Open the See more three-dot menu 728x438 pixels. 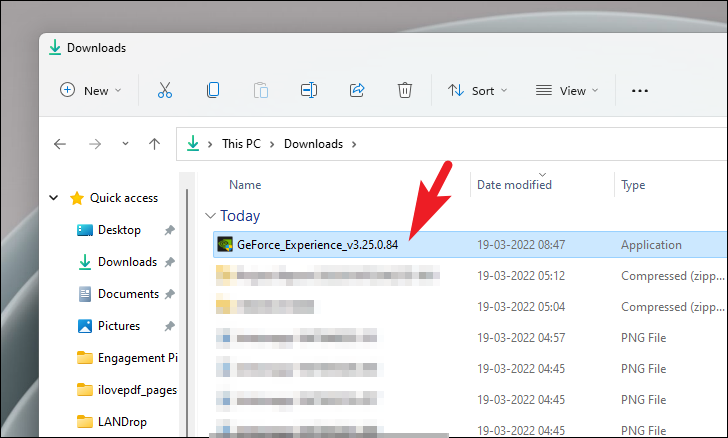tap(640, 91)
